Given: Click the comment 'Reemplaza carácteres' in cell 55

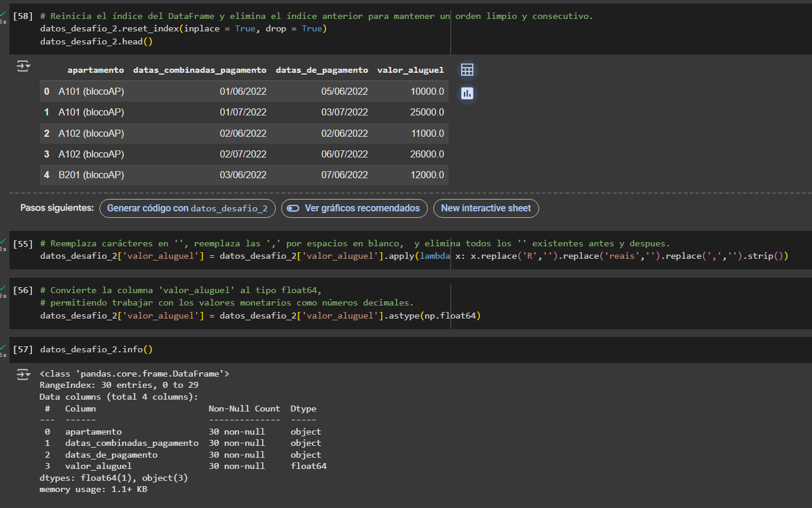Looking at the screenshot, I should coord(355,244).
